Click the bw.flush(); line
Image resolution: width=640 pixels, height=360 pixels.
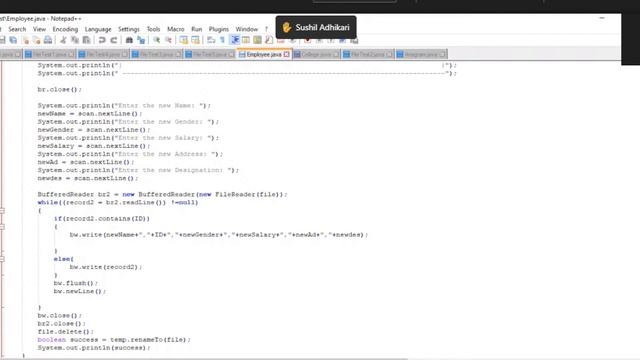pos(76,283)
